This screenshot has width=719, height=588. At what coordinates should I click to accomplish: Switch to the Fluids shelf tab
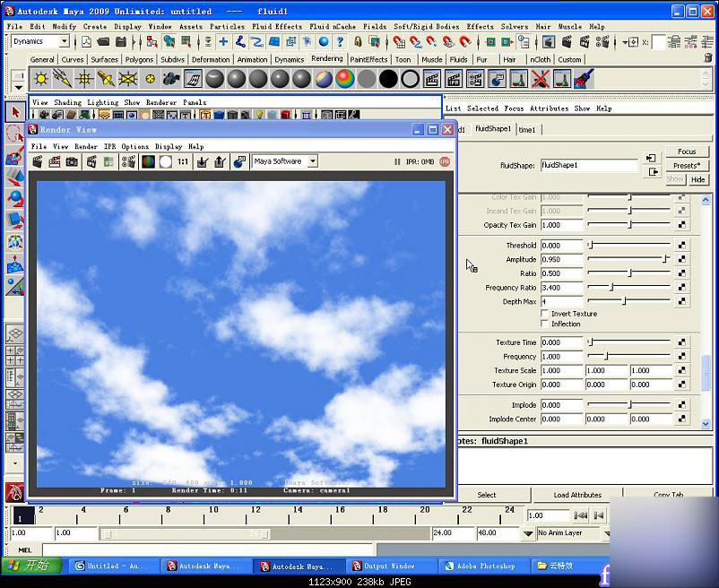458,59
